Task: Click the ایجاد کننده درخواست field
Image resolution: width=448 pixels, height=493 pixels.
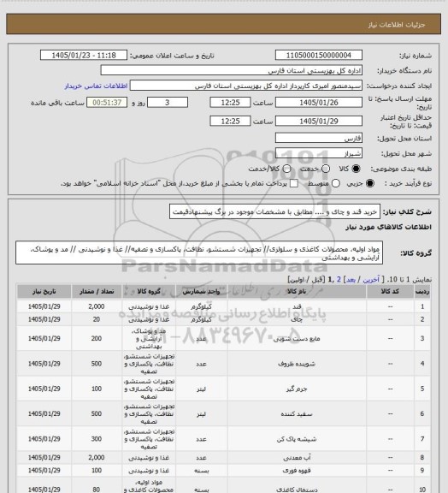Action: pos(246,86)
